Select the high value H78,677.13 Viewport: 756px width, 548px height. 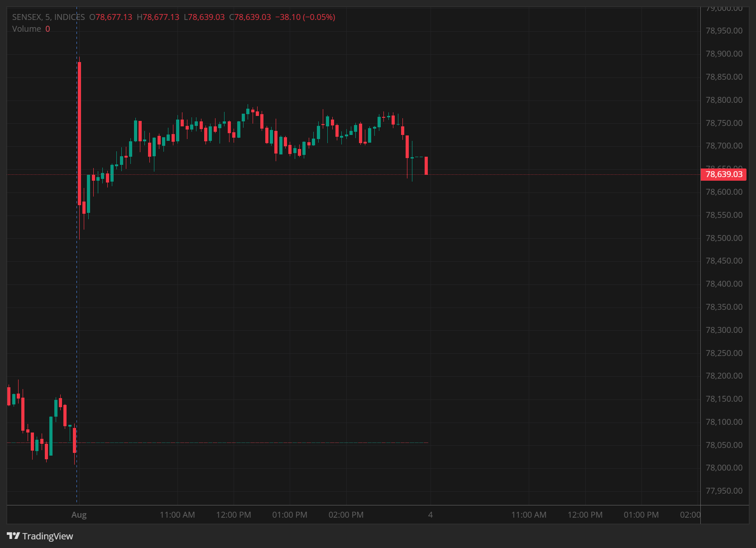click(158, 17)
